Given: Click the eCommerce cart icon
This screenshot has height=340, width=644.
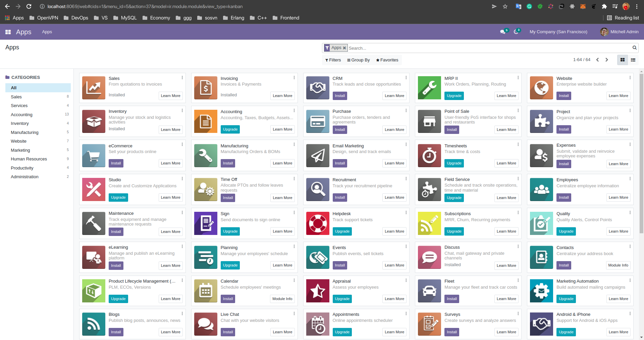Looking at the screenshot, I should tap(94, 155).
